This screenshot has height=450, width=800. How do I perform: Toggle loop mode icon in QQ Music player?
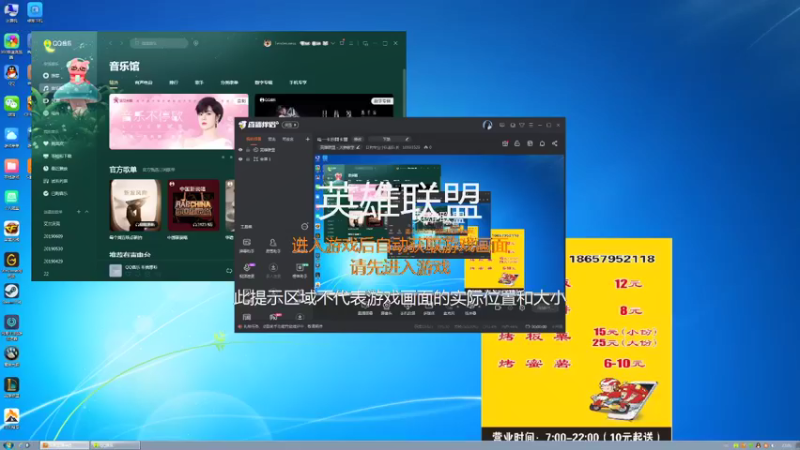pos(229,271)
